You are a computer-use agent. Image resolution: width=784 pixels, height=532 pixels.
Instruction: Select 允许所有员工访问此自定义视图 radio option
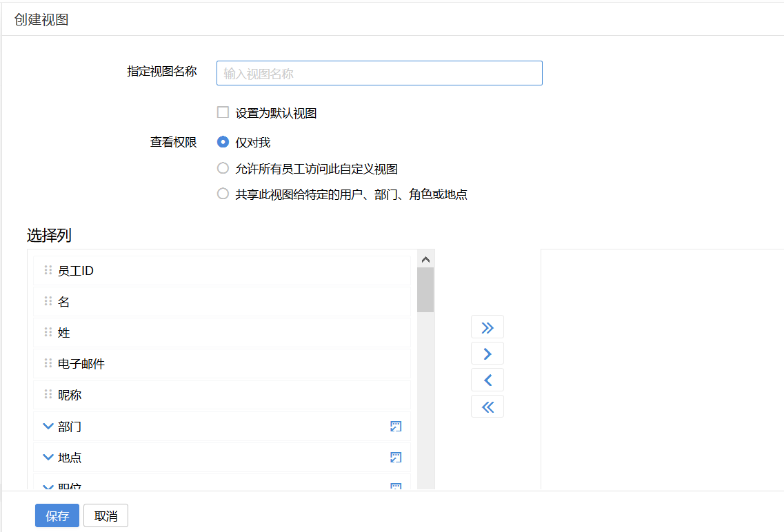click(x=223, y=168)
